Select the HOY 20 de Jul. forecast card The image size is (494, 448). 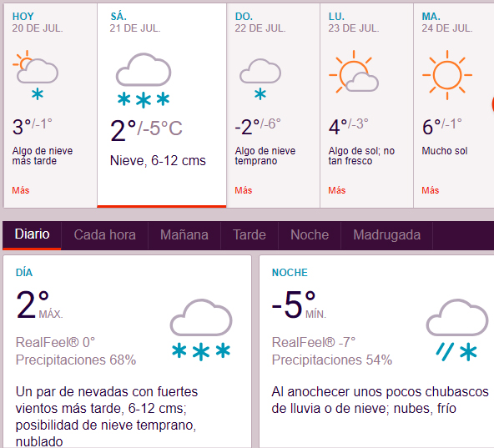(50, 105)
